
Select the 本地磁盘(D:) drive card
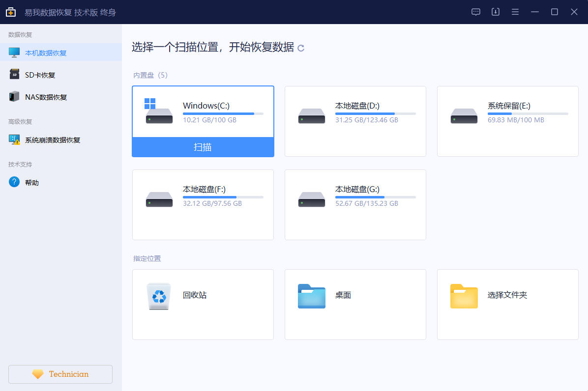pos(355,121)
